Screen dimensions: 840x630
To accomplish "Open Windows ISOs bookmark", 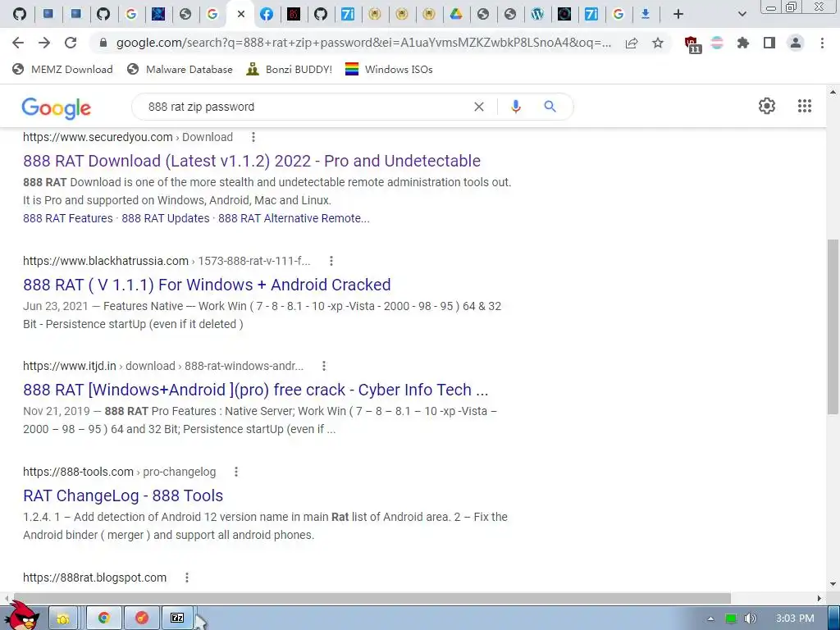I will (389, 69).
